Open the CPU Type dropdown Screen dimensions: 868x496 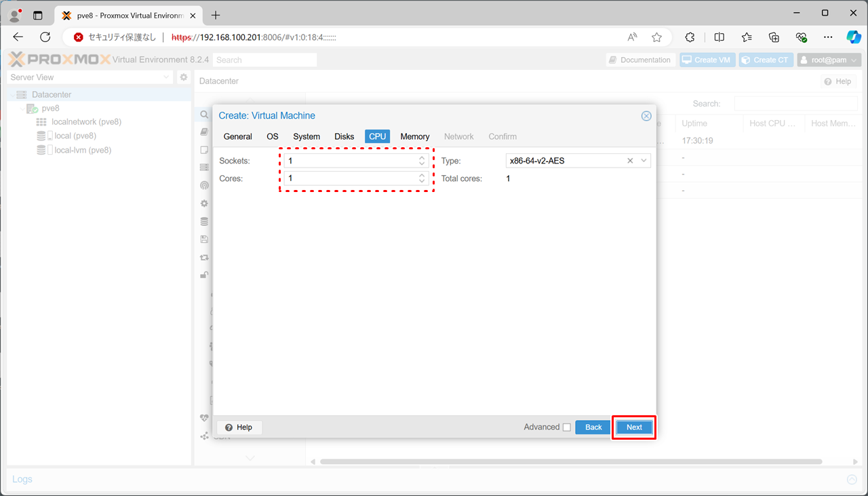644,161
